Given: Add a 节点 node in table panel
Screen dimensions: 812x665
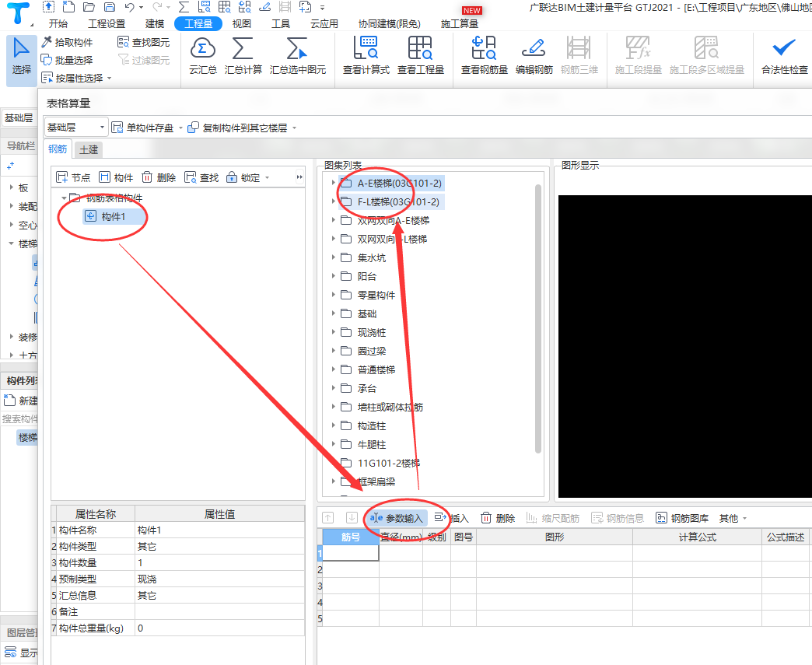Looking at the screenshot, I should (73, 177).
